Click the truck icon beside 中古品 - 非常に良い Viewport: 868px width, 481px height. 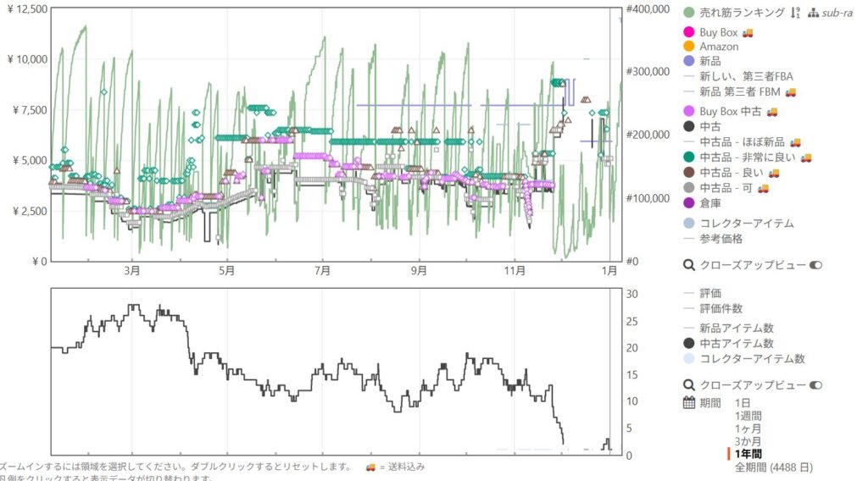click(x=805, y=157)
